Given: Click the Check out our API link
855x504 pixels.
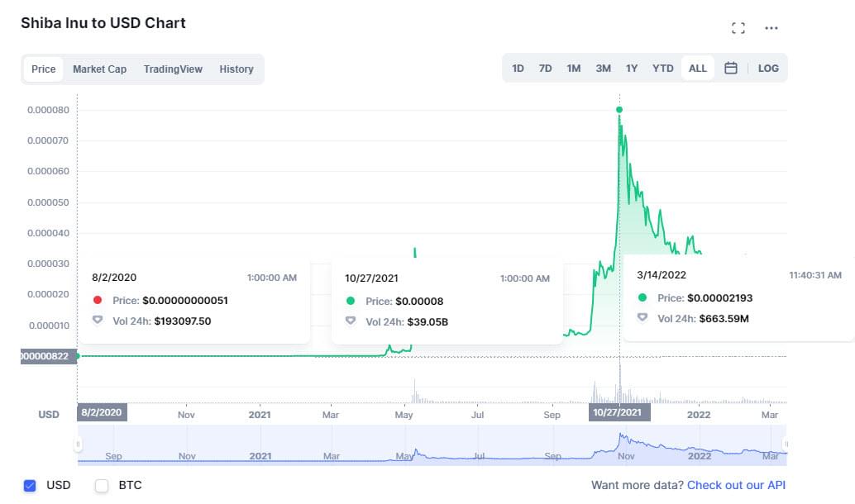Looking at the screenshot, I should pos(736,486).
